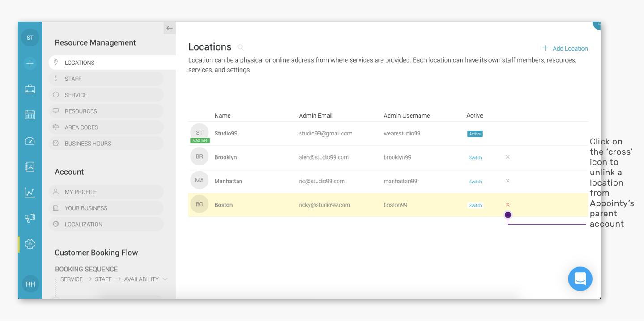Screen dimensions: 644x321
Task: Open the megaphone marketing icon in sidebar
Action: (30, 218)
